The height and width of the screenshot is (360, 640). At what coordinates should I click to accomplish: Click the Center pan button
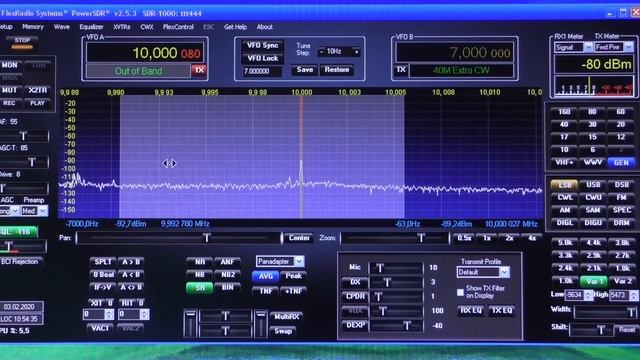pos(299,238)
